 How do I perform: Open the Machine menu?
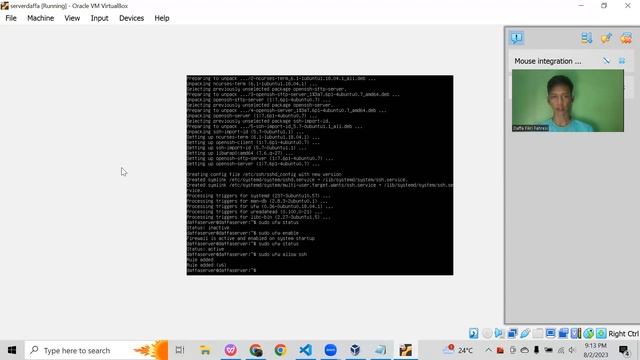[x=40, y=18]
